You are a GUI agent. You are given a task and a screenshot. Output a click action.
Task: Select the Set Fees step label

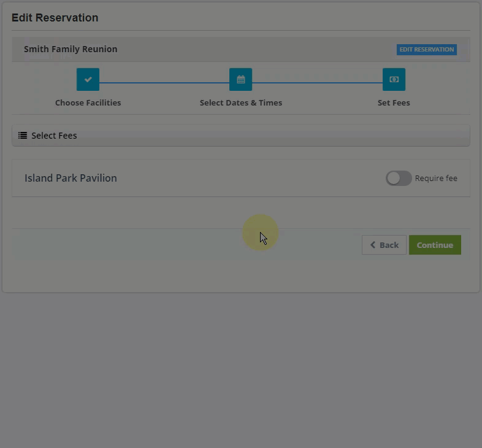[394, 102]
